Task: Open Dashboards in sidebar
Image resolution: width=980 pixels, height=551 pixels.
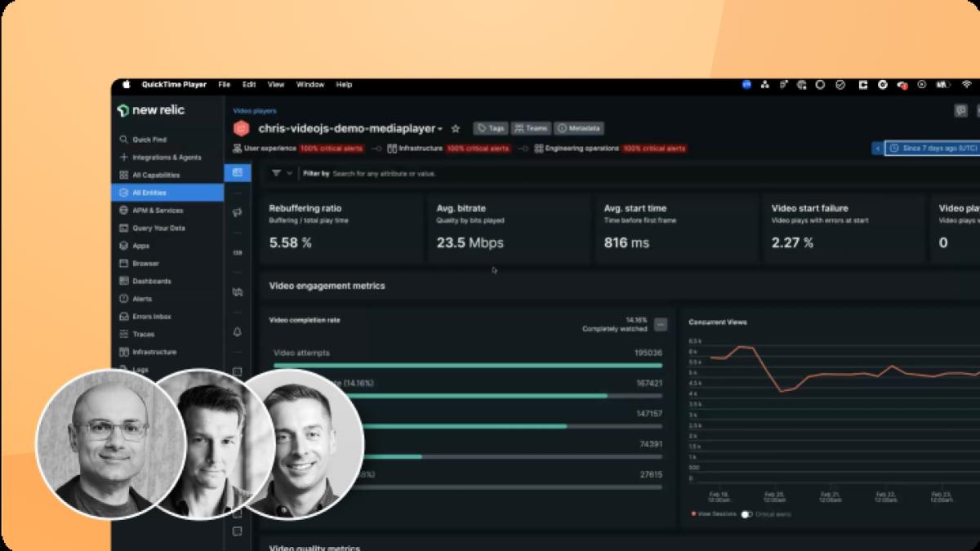Action: click(x=145, y=281)
